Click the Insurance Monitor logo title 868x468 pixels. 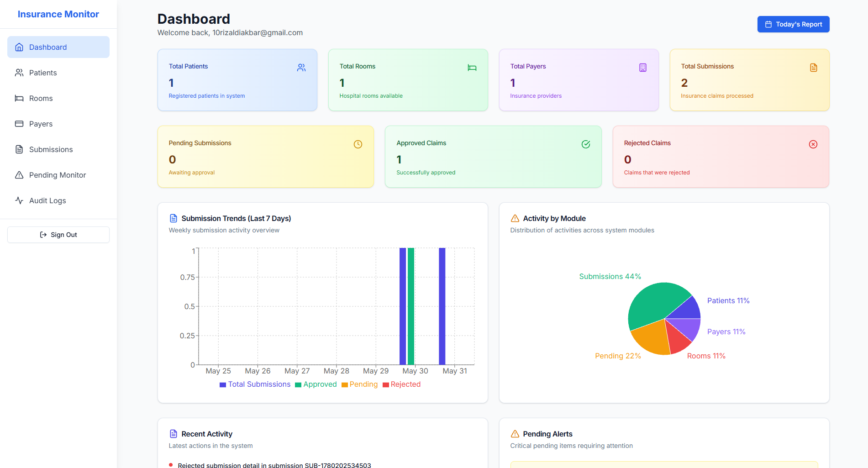tap(58, 14)
